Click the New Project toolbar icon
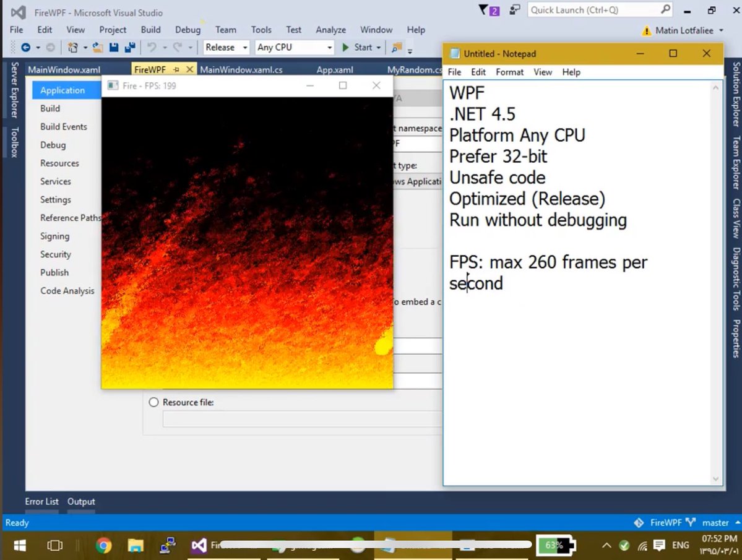Screen dimensions: 742x560 pyautogui.click(x=72, y=47)
